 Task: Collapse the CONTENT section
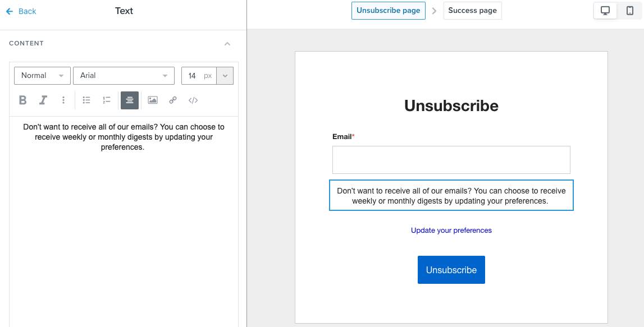(227, 43)
